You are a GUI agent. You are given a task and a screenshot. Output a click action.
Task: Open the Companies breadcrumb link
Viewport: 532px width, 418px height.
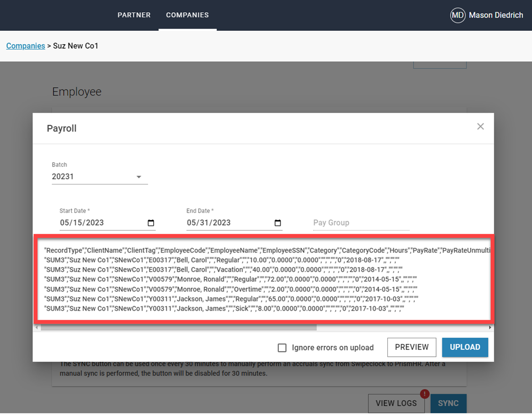pyautogui.click(x=26, y=46)
